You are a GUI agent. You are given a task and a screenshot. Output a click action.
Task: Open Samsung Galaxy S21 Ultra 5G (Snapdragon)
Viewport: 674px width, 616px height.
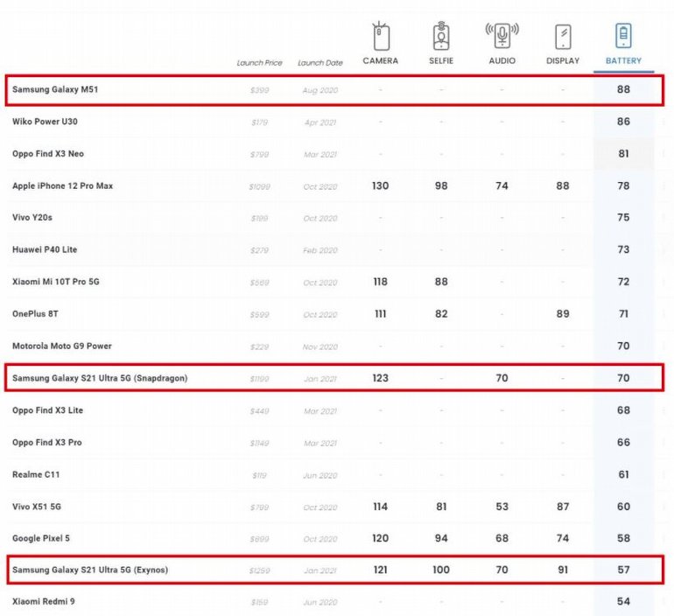[100, 378]
